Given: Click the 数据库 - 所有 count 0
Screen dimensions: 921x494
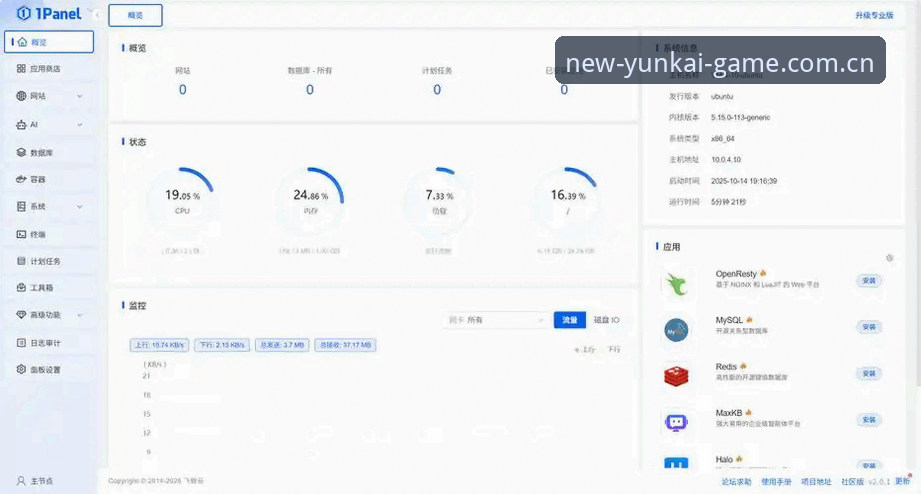Looking at the screenshot, I should point(310,89).
